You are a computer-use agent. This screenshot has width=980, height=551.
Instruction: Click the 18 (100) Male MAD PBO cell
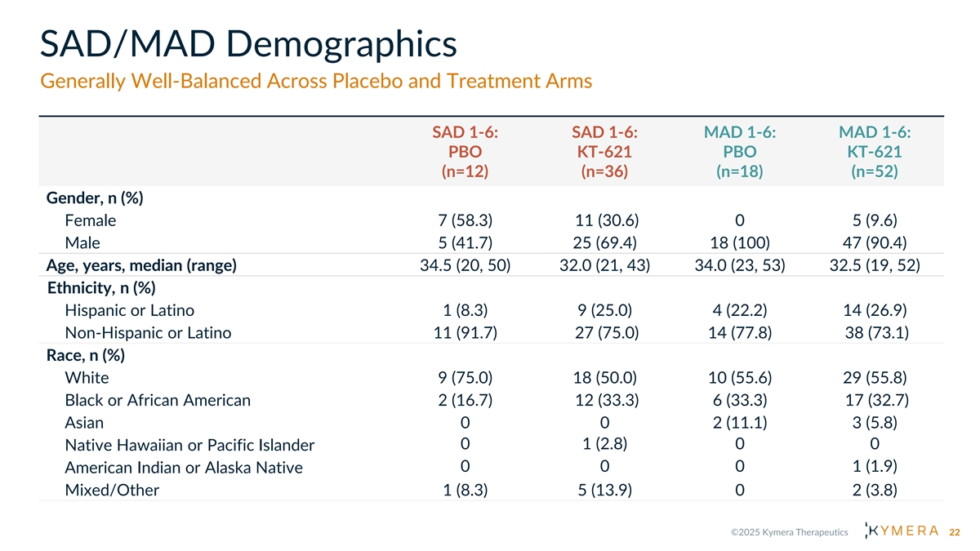tap(739, 242)
